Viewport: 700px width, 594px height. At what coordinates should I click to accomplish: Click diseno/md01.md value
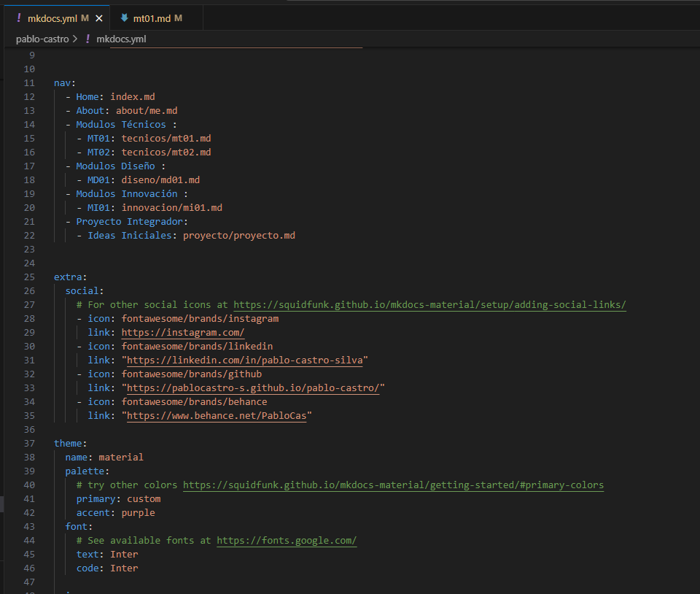pos(160,180)
